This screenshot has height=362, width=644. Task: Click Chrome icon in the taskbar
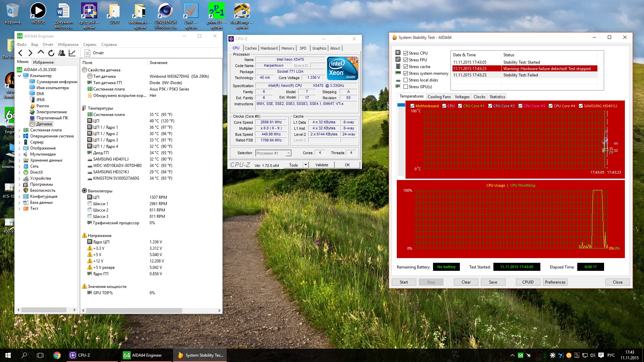[x=57, y=355]
